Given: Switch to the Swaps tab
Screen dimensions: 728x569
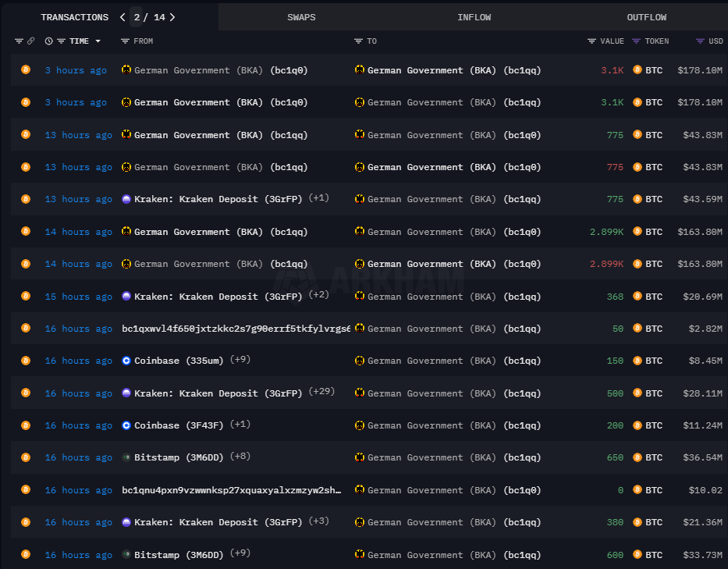Looking at the screenshot, I should [x=301, y=17].
